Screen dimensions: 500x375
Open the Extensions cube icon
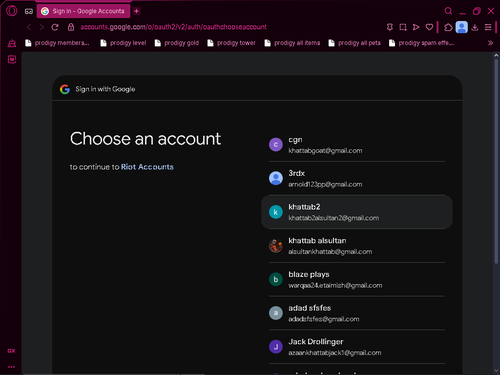pos(448,27)
